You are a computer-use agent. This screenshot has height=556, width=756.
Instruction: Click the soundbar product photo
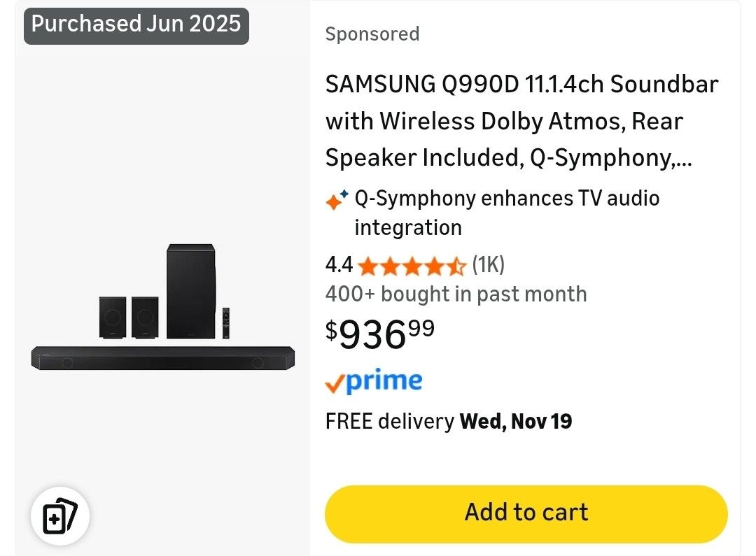[x=161, y=308]
